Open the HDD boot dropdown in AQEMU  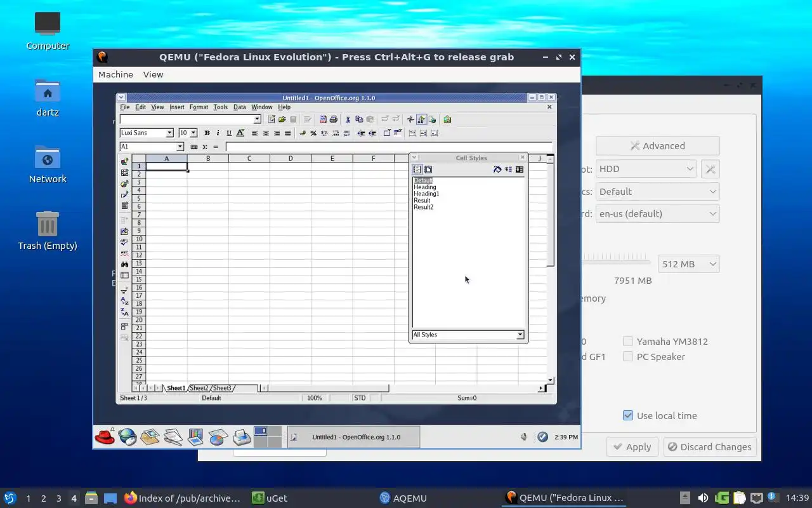pyautogui.click(x=646, y=169)
